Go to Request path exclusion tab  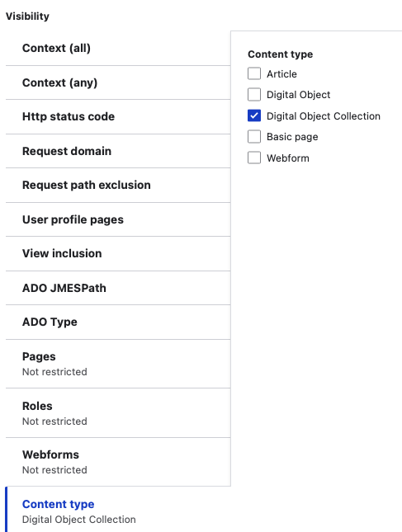(118, 186)
